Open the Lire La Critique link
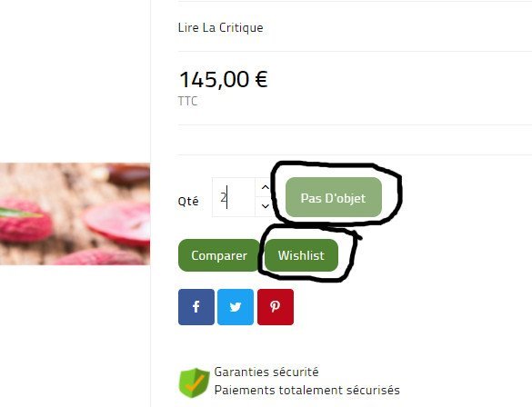532x407 pixels. coord(221,28)
